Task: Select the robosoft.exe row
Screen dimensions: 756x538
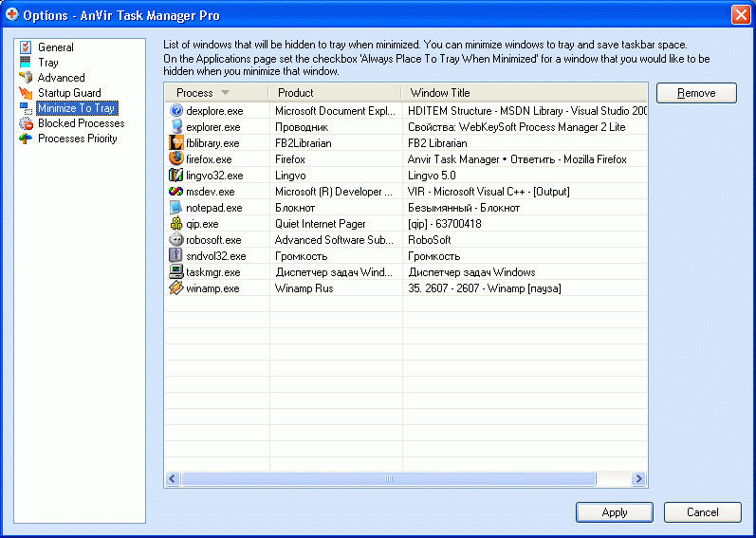Action: (406, 240)
